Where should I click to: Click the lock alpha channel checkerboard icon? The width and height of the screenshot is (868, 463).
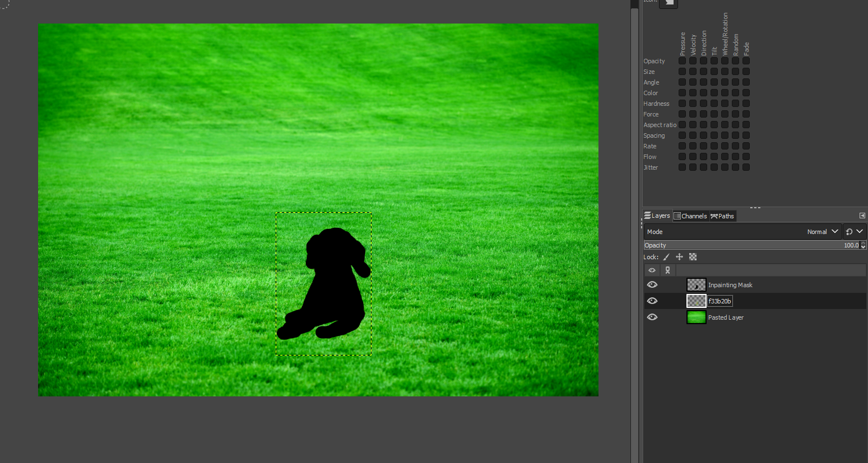click(693, 257)
